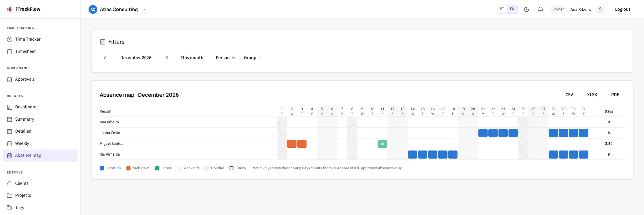This screenshot has width=644, height=215.
Task: Click the This month button
Action: click(x=192, y=58)
